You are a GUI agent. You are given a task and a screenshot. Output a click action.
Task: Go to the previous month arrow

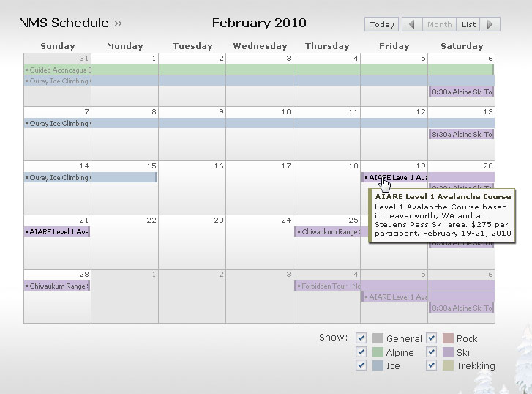click(x=412, y=24)
